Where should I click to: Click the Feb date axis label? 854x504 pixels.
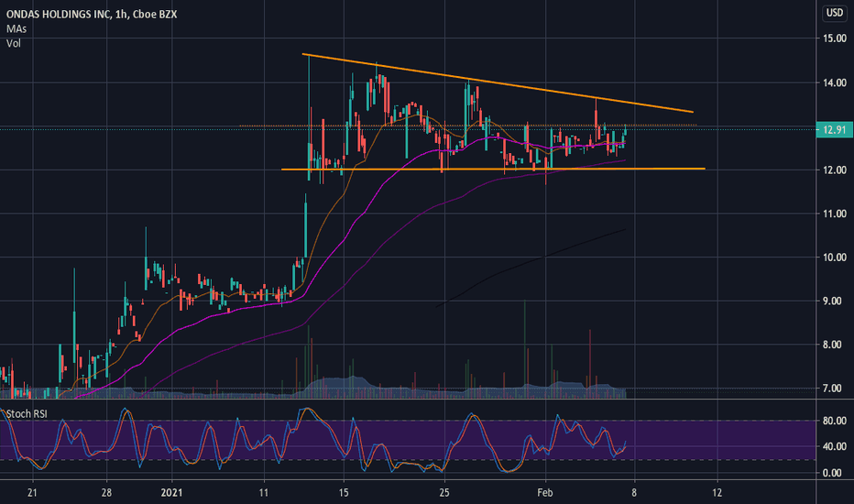click(544, 493)
